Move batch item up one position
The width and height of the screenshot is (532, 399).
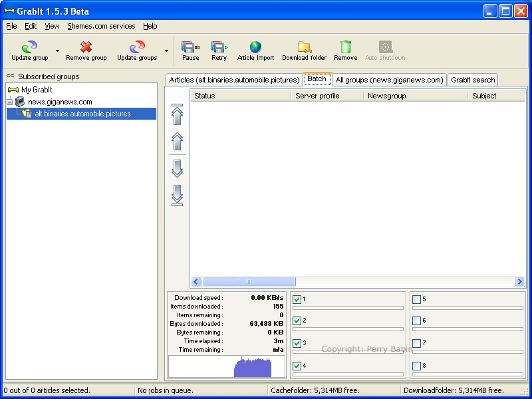pos(177,141)
